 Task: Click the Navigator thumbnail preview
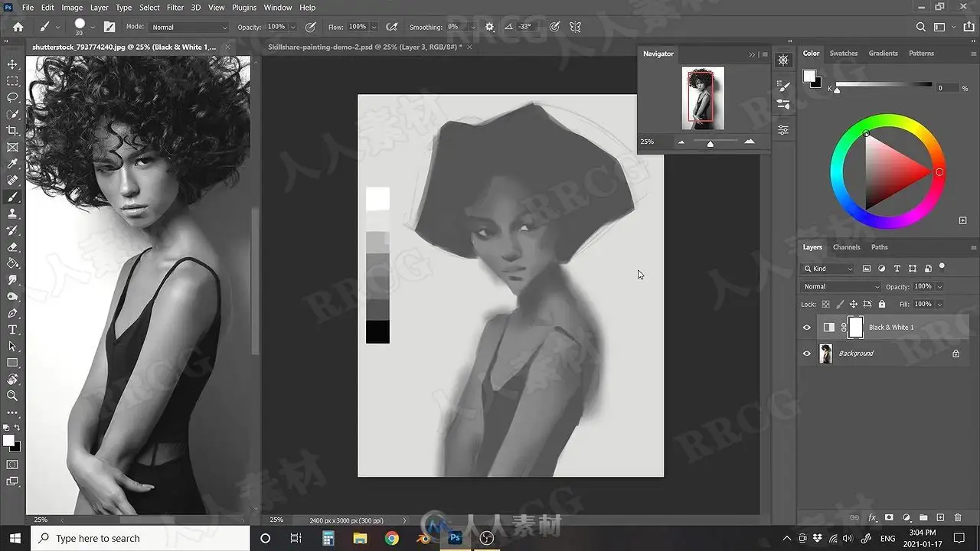[x=703, y=98]
